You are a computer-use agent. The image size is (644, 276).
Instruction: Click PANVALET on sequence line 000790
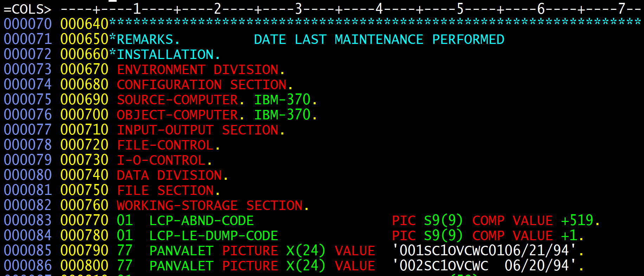click(x=181, y=251)
